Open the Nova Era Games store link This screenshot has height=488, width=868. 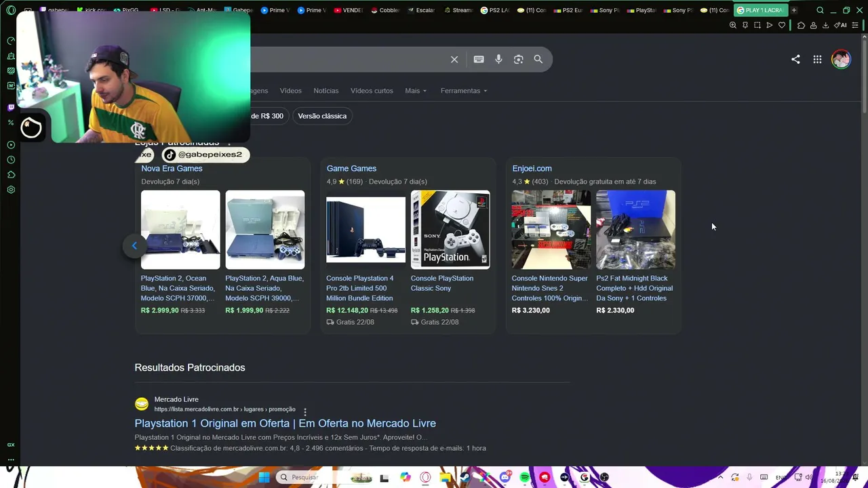tap(172, 169)
